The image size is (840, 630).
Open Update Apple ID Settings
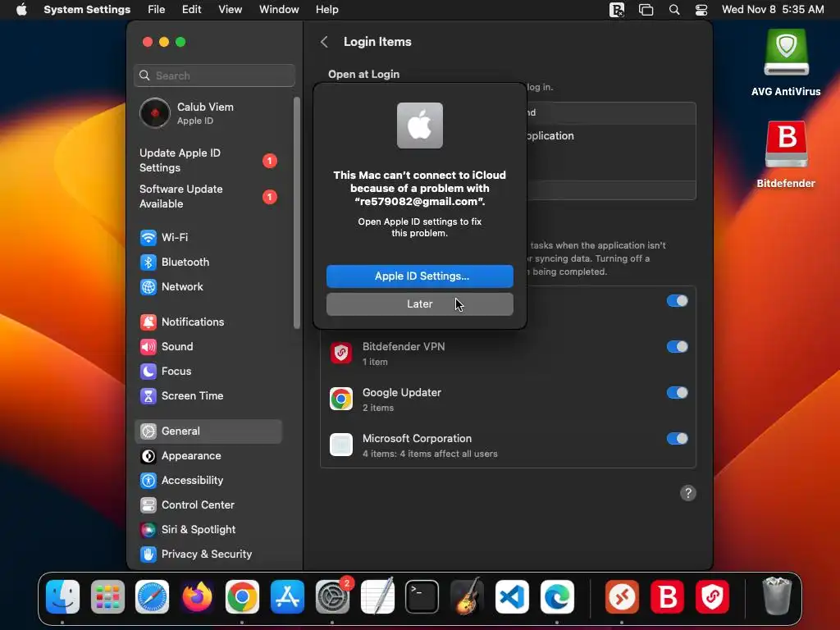tap(208, 160)
